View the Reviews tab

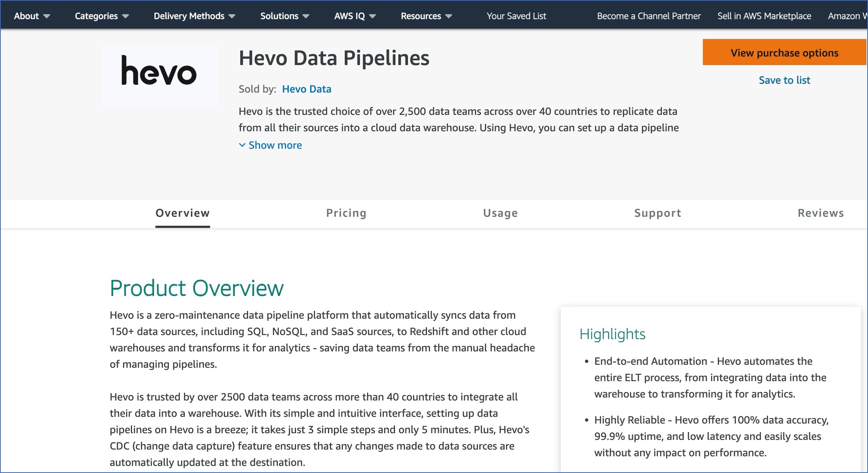pyautogui.click(x=820, y=213)
